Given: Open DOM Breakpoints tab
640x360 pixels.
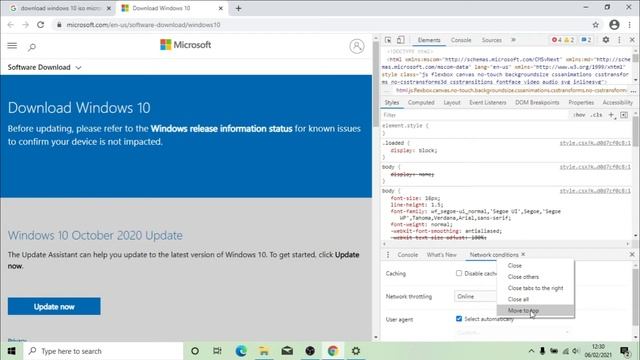Looking at the screenshot, I should (537, 102).
